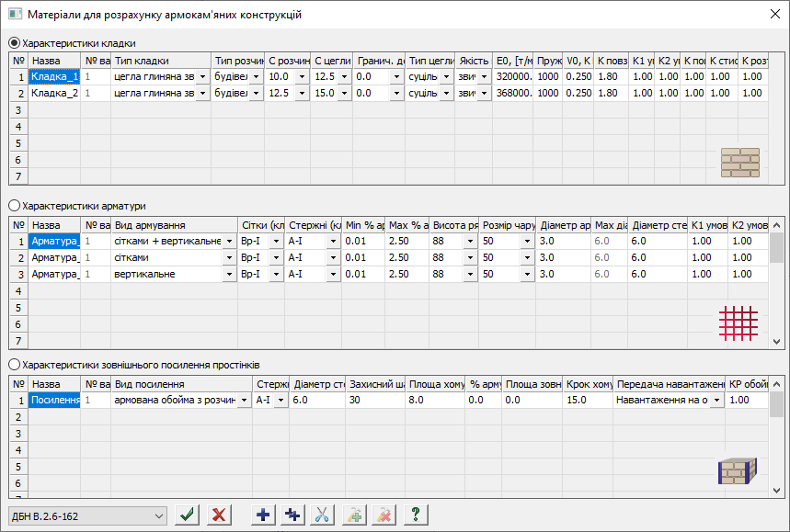Open 'Навантаження на о' load transfer dropdown
The image size is (790, 532).
(x=716, y=401)
